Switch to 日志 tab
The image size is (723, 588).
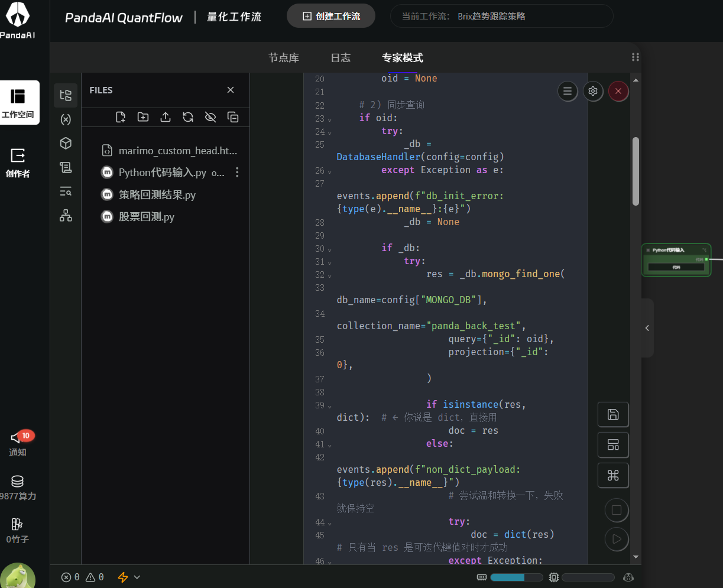(341, 57)
